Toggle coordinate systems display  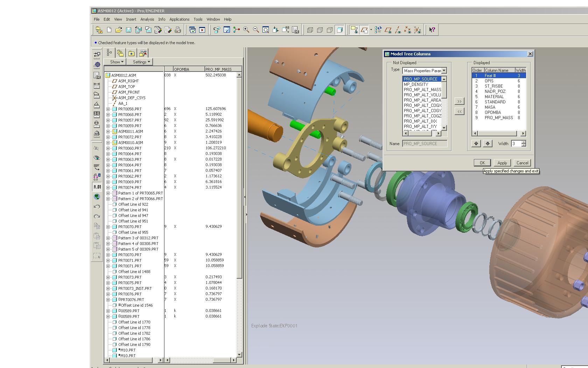tap(417, 30)
